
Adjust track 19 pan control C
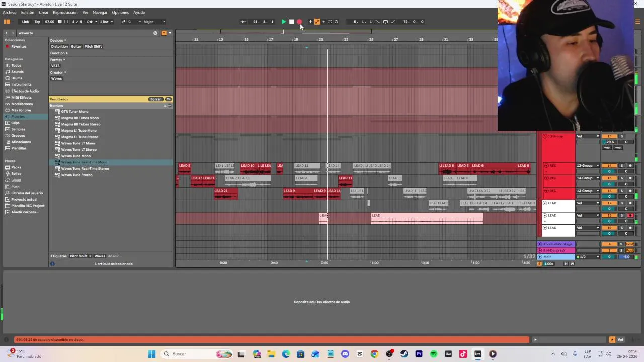[626, 234]
